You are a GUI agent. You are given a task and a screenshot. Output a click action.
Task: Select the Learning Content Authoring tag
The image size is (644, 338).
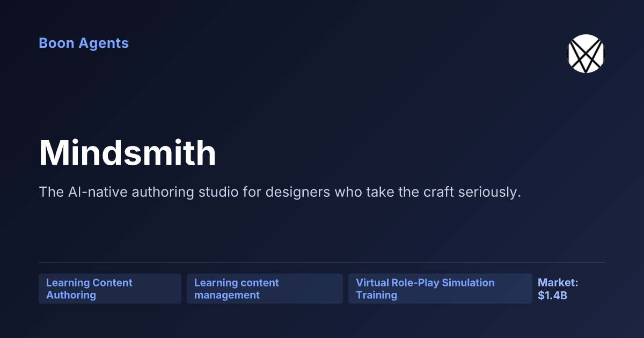(x=110, y=289)
